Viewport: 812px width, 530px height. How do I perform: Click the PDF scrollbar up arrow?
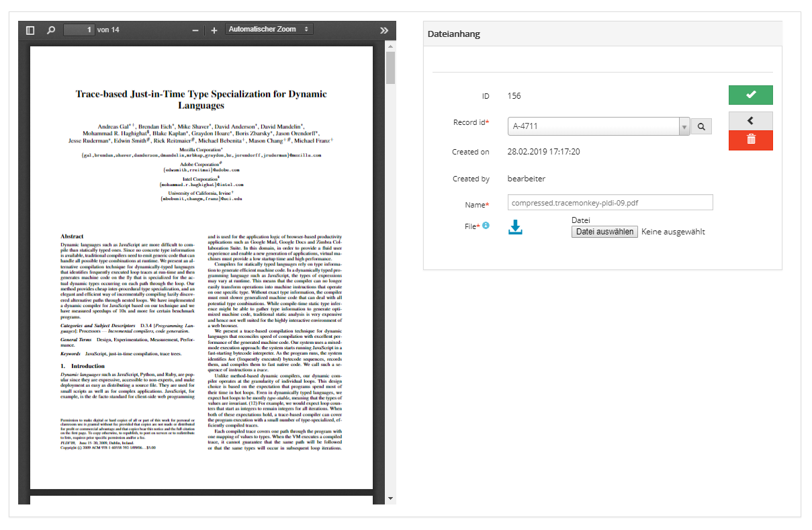click(391, 46)
